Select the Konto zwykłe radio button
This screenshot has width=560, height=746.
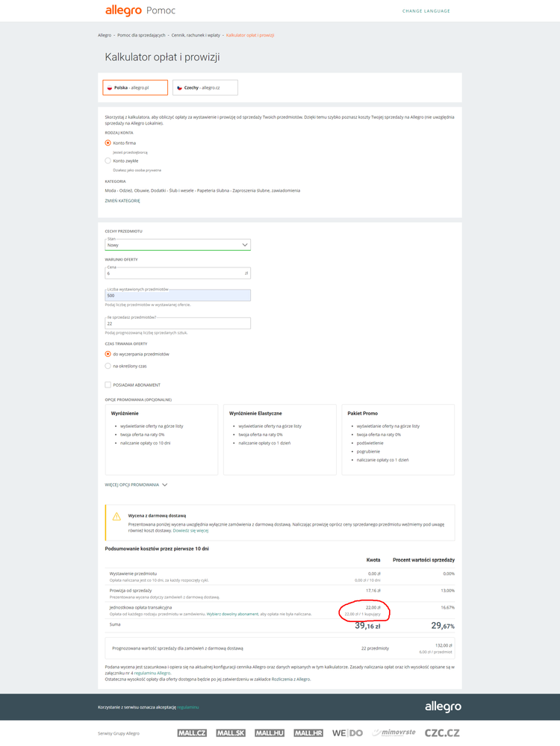[108, 161]
